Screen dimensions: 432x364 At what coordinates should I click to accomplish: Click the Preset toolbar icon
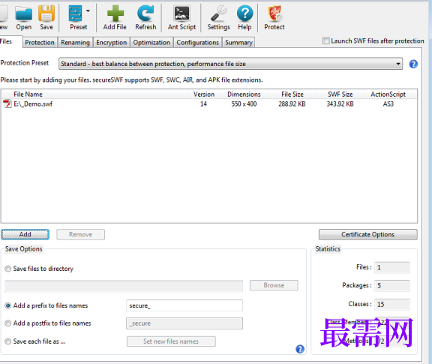point(77,18)
